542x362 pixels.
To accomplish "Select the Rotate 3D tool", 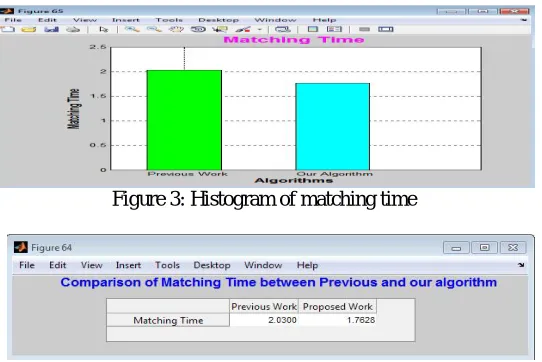I will click(x=198, y=29).
